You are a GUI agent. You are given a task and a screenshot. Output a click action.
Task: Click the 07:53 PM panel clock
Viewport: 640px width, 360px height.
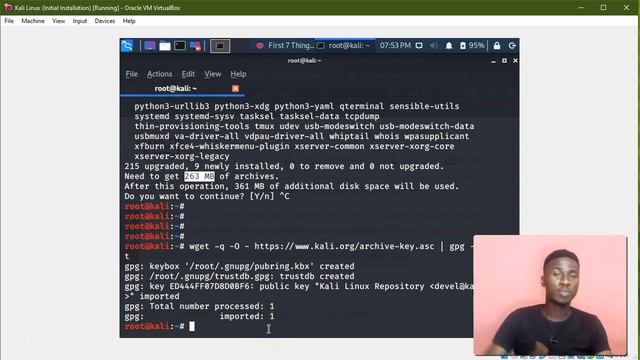tap(395, 45)
